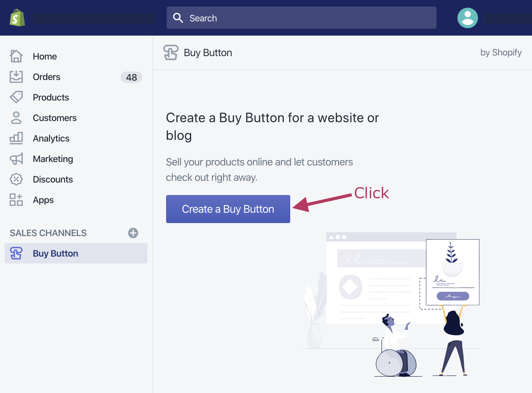
Task: Click the 'by Shopify' text
Action: pos(501,53)
